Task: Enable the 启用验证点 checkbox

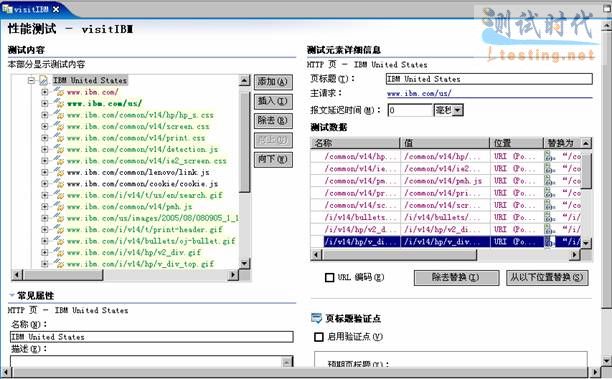Action: (x=319, y=337)
